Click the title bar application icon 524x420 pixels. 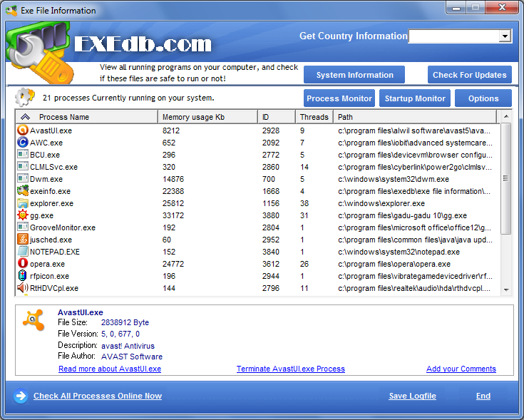click(x=11, y=11)
